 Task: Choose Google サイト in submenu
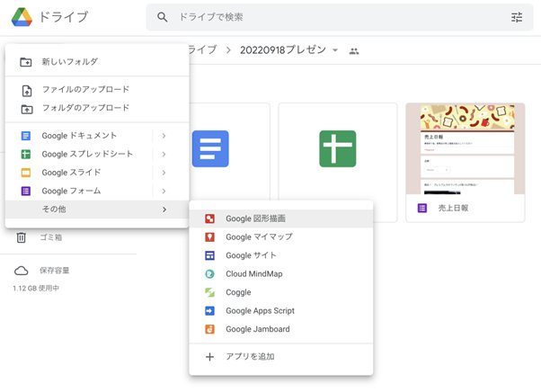click(281, 255)
